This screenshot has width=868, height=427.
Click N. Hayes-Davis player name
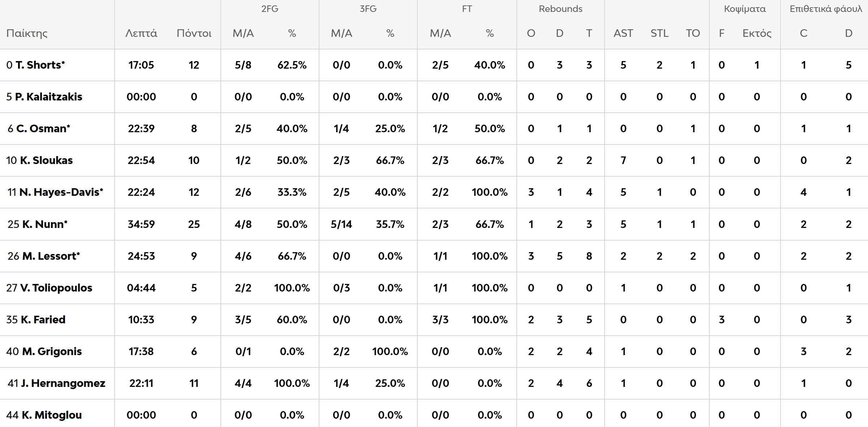[61, 192]
